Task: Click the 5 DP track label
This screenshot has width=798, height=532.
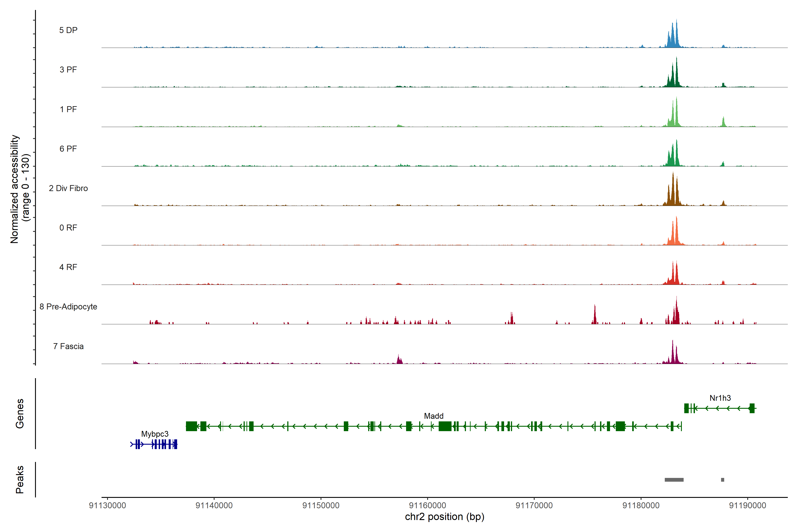Action: coord(68,30)
